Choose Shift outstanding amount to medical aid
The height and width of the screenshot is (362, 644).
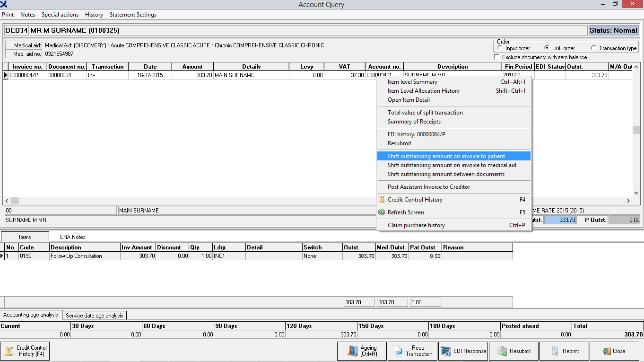[x=452, y=165]
